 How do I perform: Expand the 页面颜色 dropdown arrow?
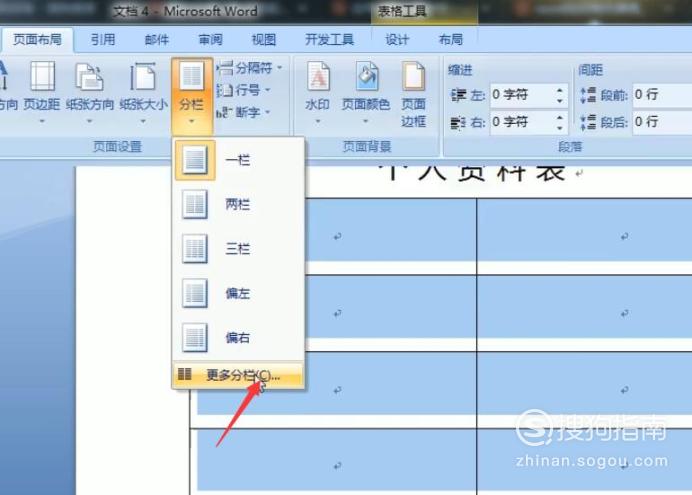tap(366, 121)
